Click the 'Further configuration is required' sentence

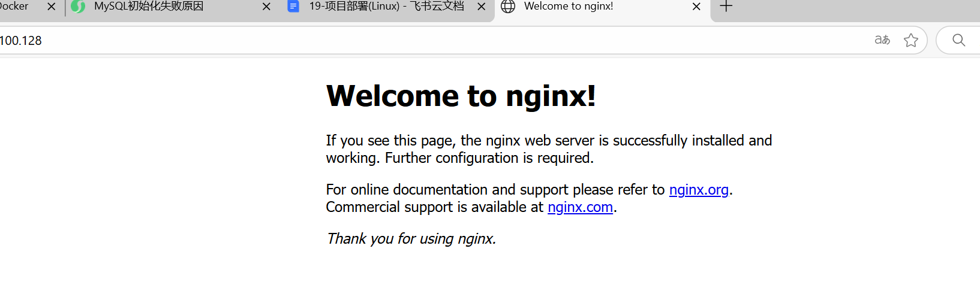(x=489, y=158)
